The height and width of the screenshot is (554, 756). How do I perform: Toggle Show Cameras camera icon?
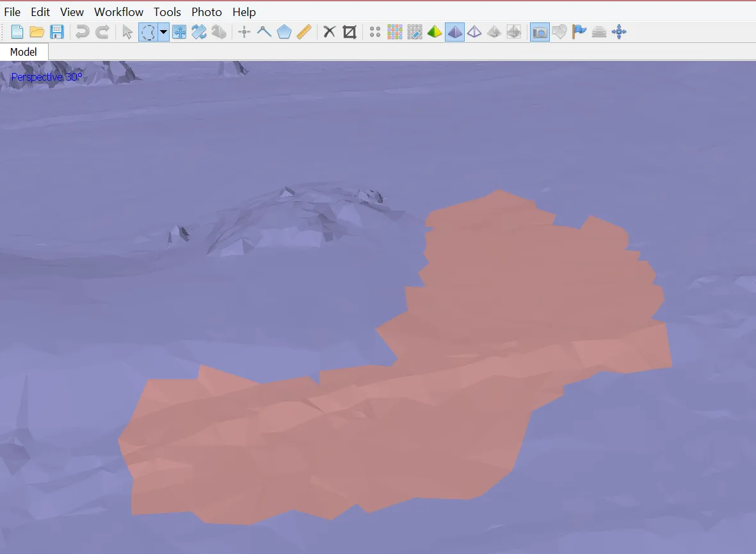click(x=540, y=32)
